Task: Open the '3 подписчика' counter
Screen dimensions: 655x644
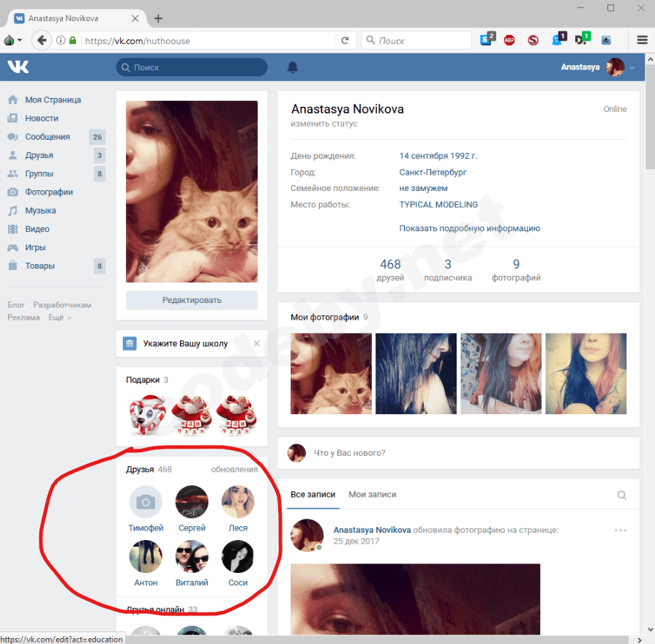Action: point(448,270)
